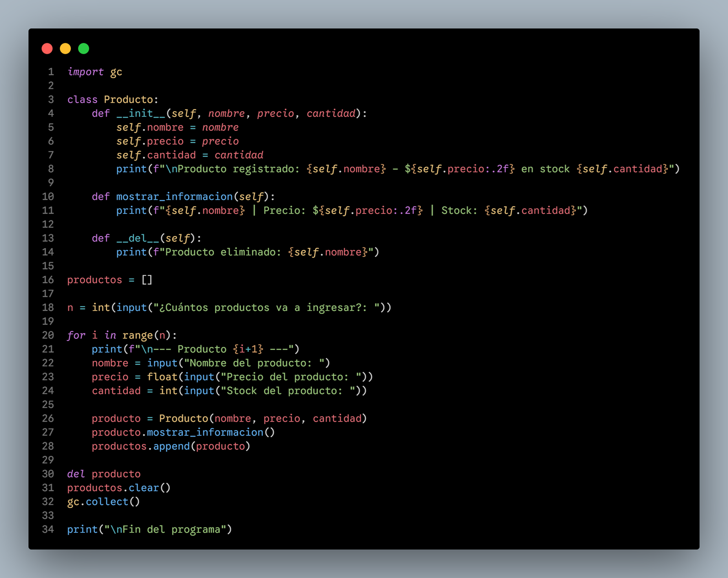Click the empty list brackets after productos

[x=147, y=280]
